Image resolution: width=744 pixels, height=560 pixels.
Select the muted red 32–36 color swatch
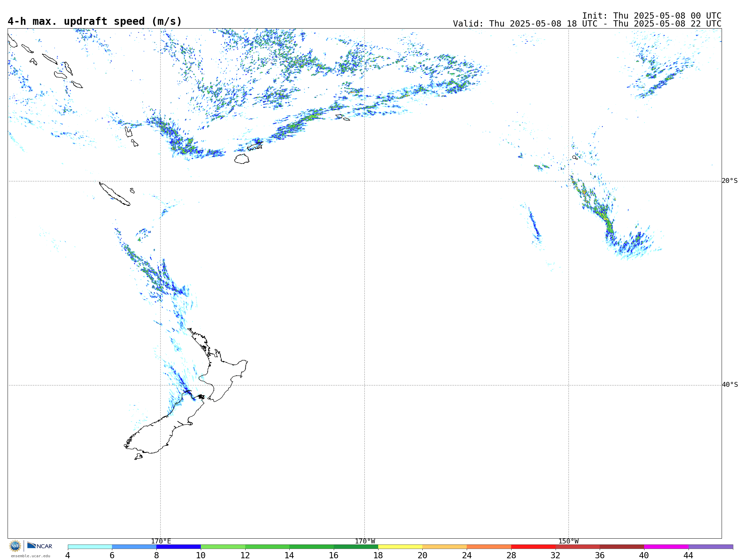pyautogui.click(x=578, y=547)
